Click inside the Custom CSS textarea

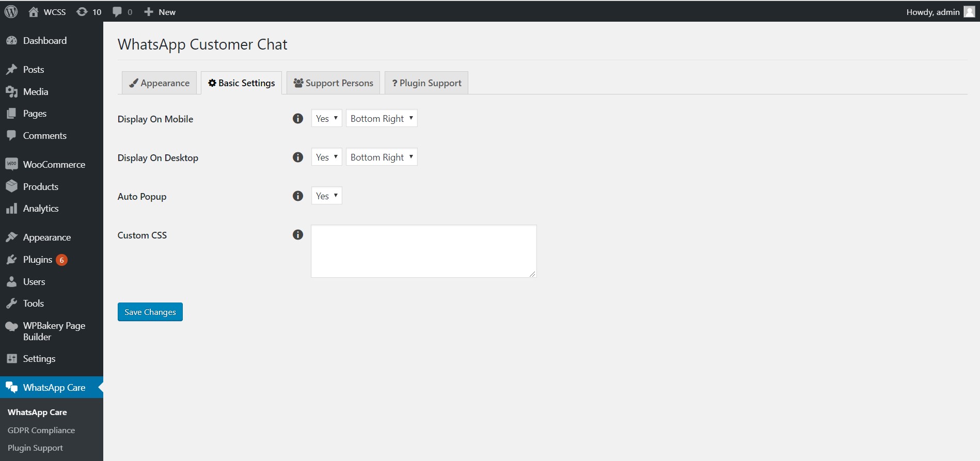point(424,251)
